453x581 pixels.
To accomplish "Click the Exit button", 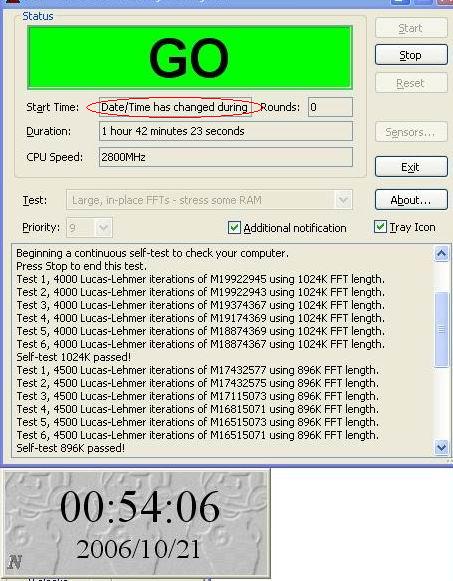I will coord(411,167).
